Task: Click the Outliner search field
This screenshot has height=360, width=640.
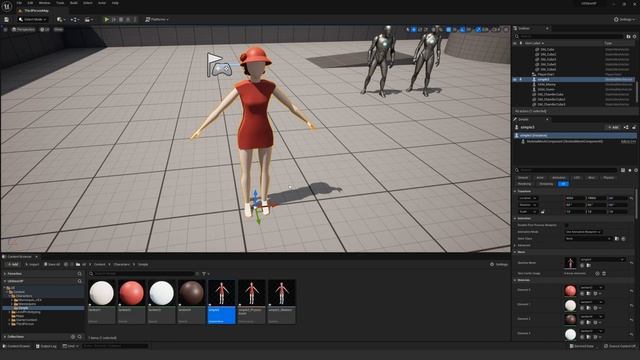Action: point(569,36)
